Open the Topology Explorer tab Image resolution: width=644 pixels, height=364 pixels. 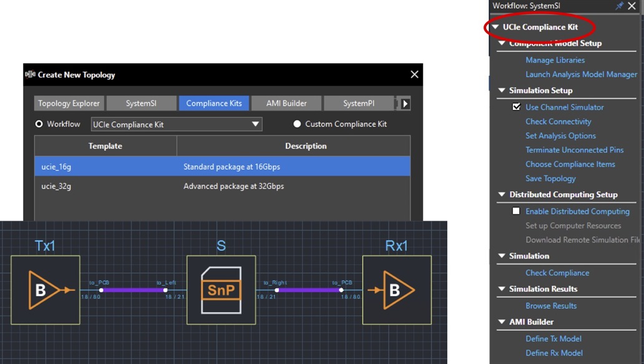click(x=69, y=104)
